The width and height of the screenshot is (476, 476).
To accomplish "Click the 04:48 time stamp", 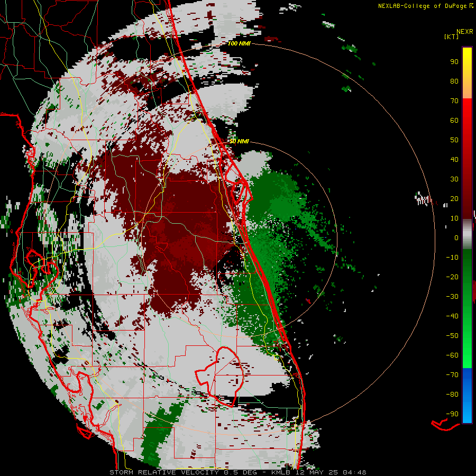I will coord(354,472).
